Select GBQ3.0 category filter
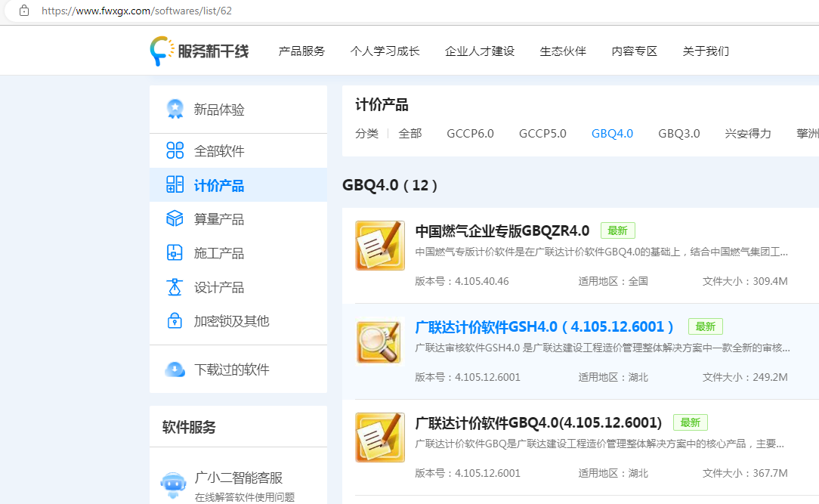Viewport: 819px width, 504px height. 679,134
